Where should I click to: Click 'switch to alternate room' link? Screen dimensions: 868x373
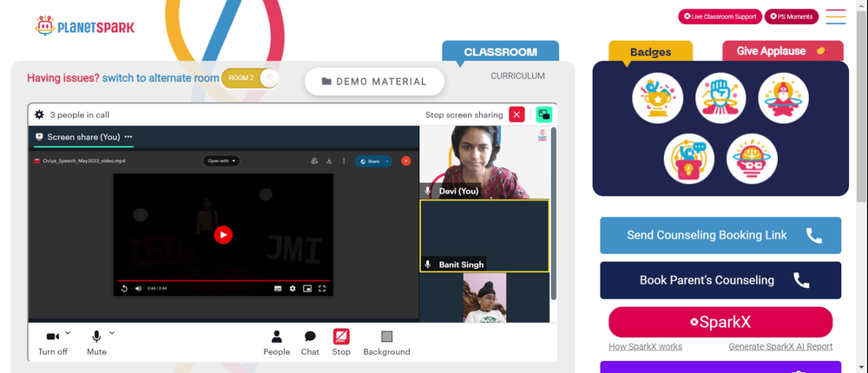(x=161, y=78)
